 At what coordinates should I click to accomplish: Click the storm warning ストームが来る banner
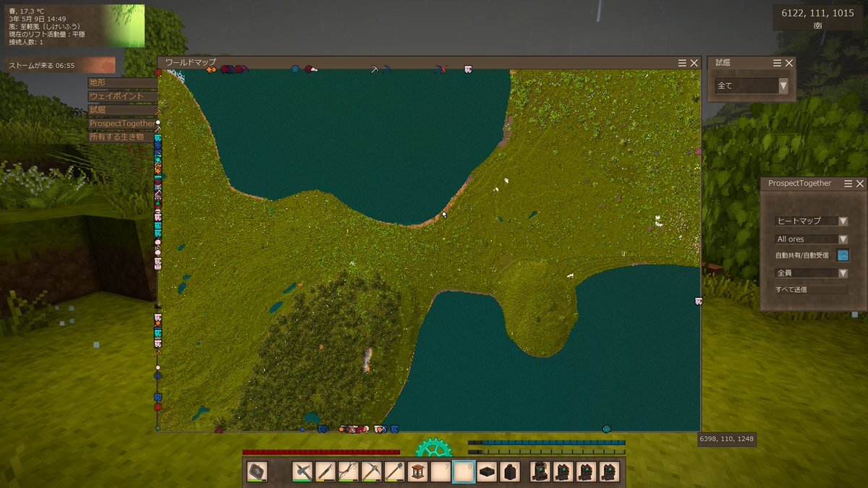[61, 65]
